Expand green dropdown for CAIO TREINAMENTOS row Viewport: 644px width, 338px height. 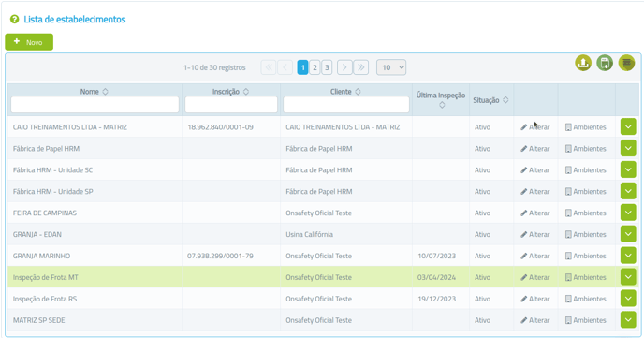(x=628, y=127)
